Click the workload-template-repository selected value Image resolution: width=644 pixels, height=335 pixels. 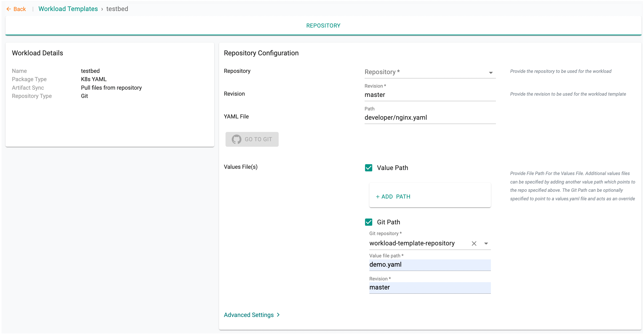[x=412, y=243]
